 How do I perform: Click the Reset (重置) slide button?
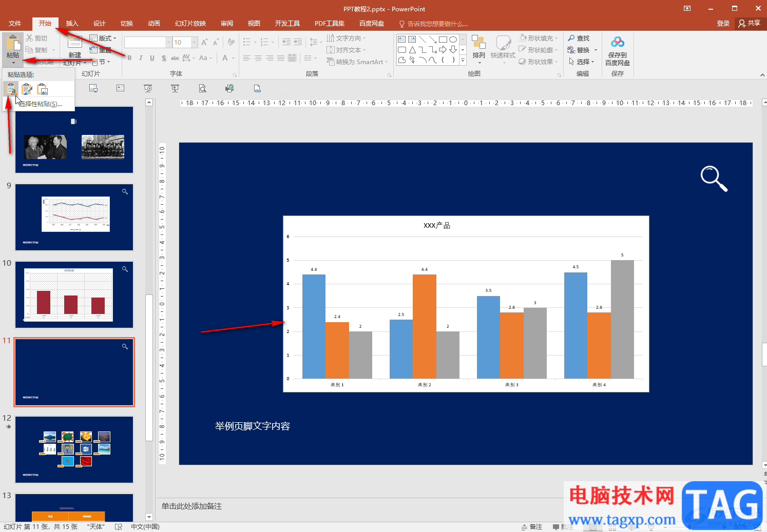click(x=101, y=50)
